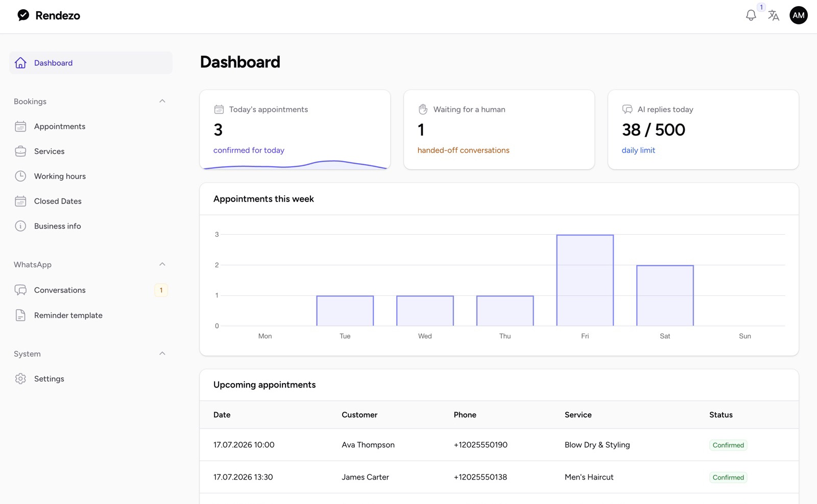Collapse the System section chevron
The image size is (817, 504).
point(162,354)
